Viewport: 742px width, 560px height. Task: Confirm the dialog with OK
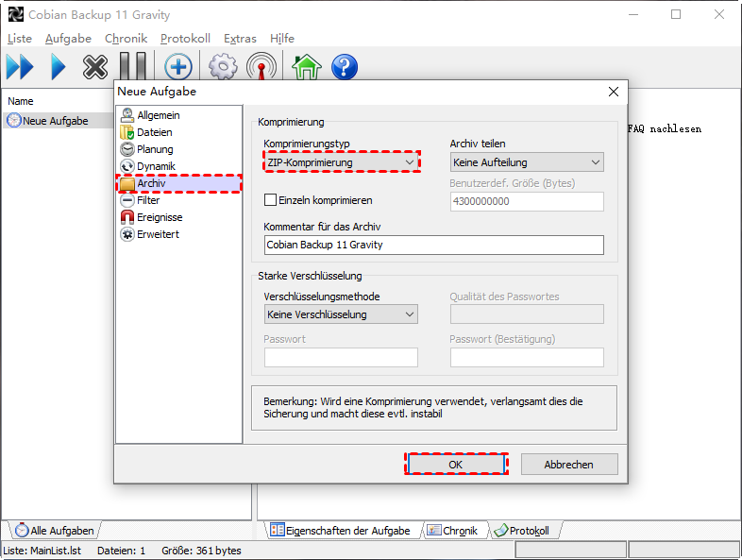[456, 465]
